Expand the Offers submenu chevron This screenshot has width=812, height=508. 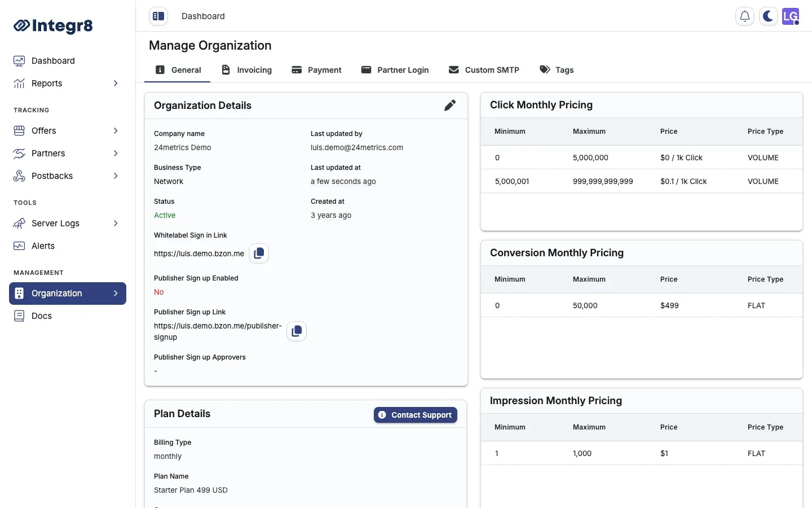click(x=116, y=131)
